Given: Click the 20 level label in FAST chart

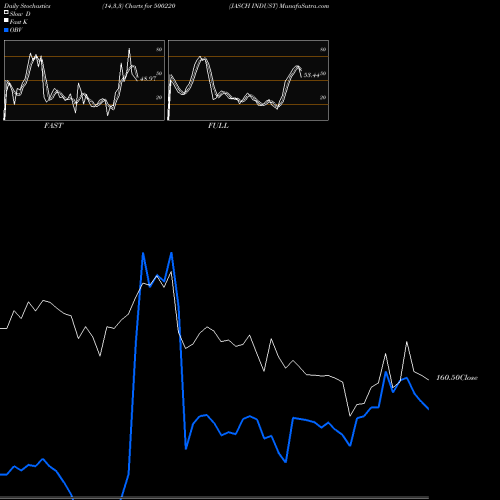Looking at the screenshot, I should pos(159,97).
